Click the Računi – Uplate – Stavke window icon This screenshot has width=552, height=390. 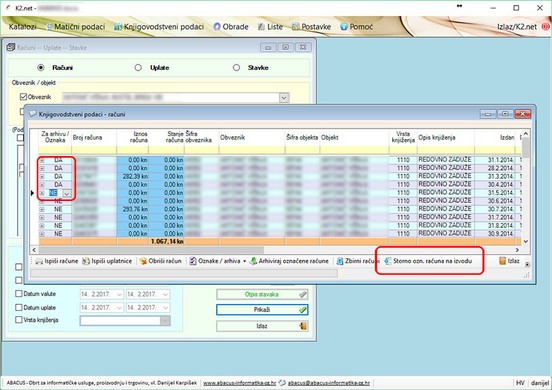coord(11,47)
